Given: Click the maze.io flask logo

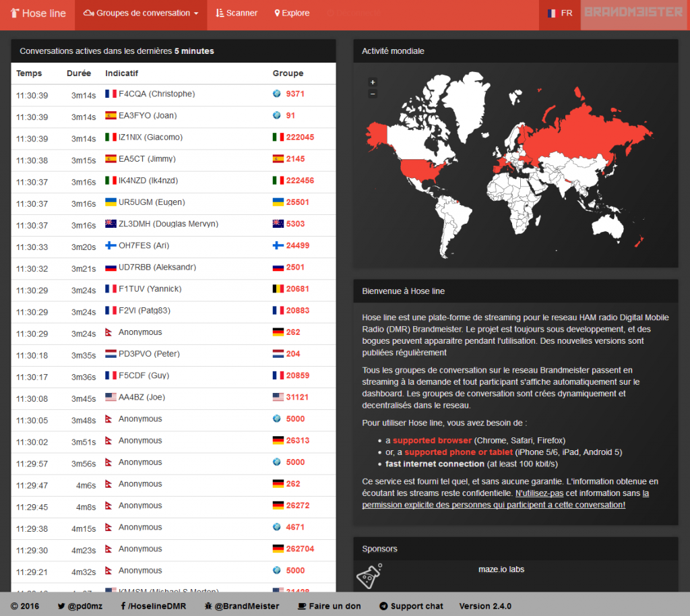Looking at the screenshot, I should pos(369,576).
